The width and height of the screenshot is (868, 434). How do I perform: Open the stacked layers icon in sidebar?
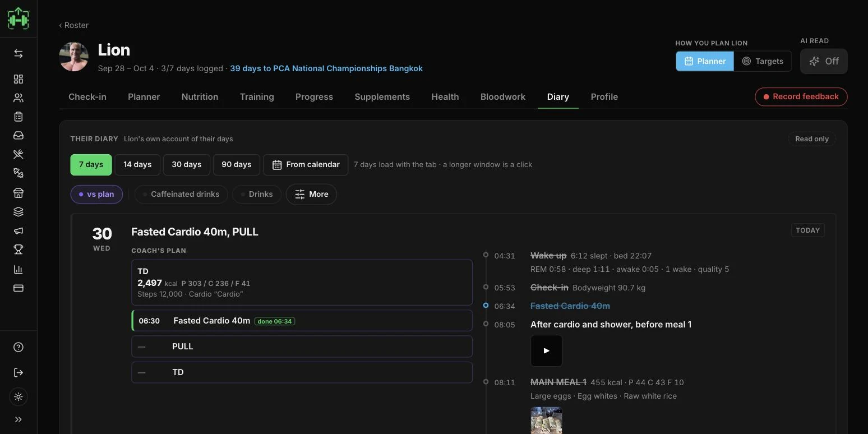click(19, 212)
